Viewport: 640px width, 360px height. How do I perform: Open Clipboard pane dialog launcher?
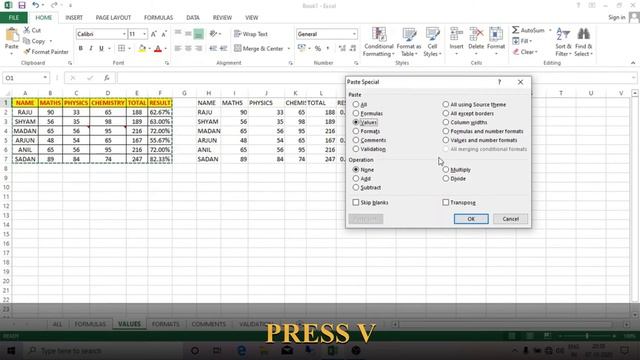[70, 63]
